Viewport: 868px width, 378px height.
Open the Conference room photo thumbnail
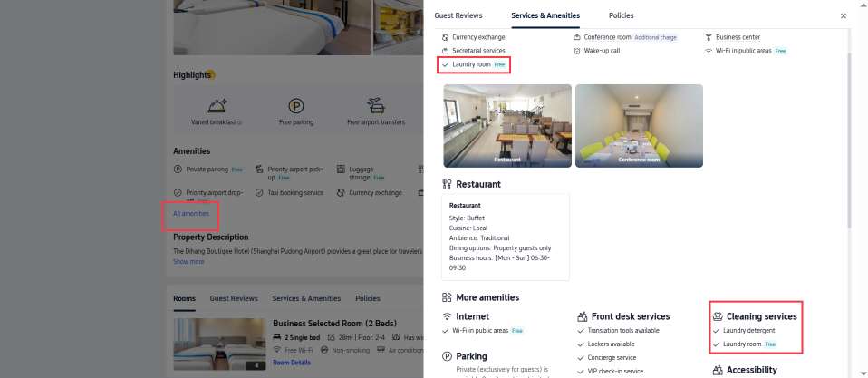[x=639, y=126]
